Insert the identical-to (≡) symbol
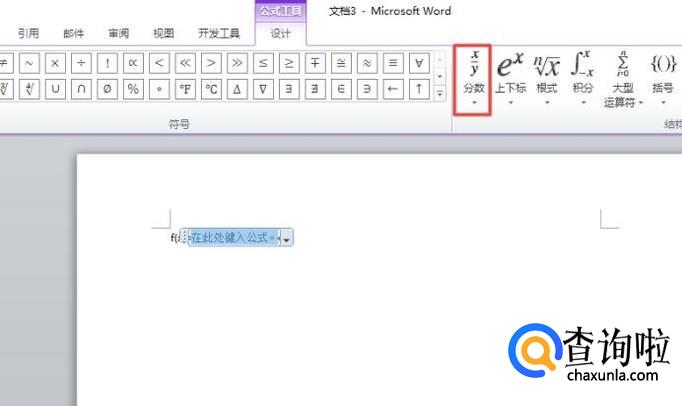 393,63
